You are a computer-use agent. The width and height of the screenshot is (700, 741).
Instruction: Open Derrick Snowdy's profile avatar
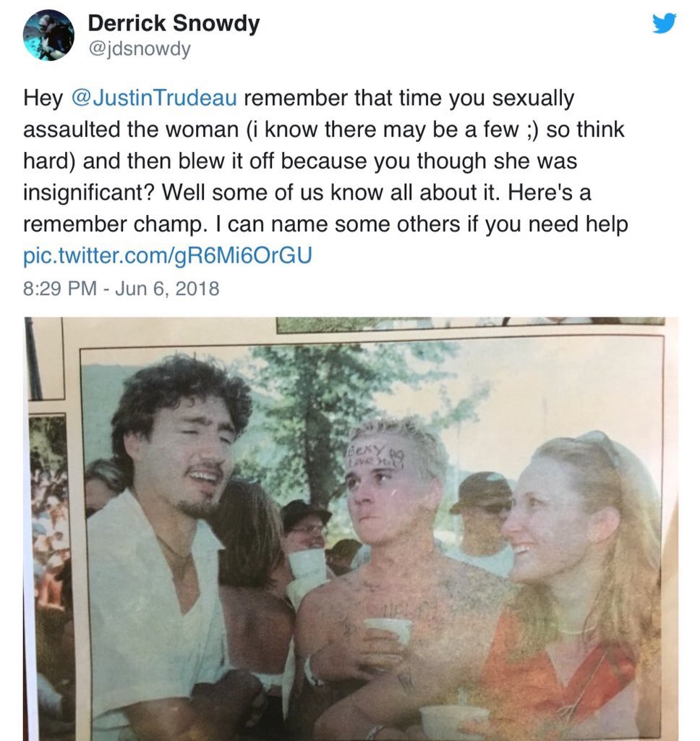pos(48,35)
